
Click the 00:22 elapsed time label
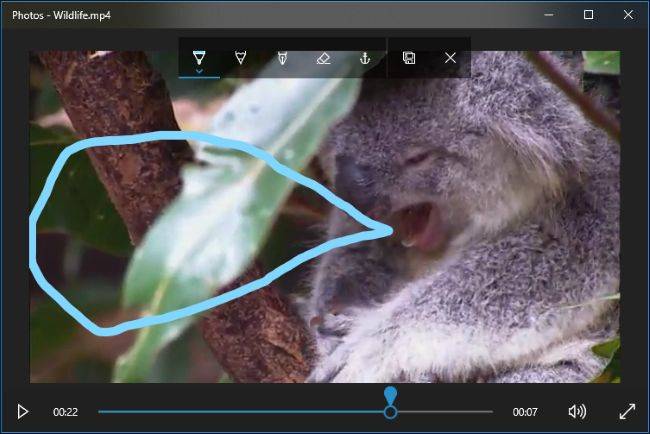point(65,412)
